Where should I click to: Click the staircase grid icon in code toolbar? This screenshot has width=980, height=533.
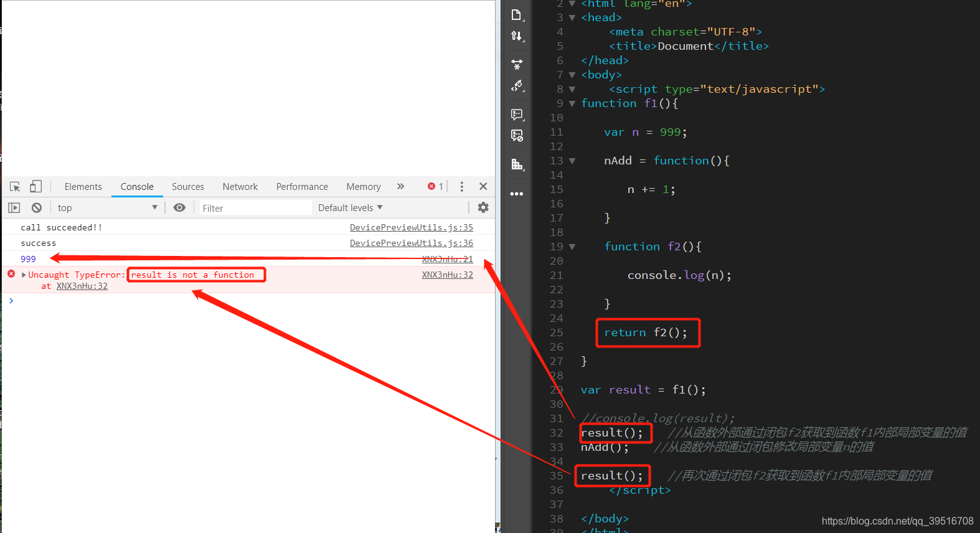pyautogui.click(x=516, y=164)
